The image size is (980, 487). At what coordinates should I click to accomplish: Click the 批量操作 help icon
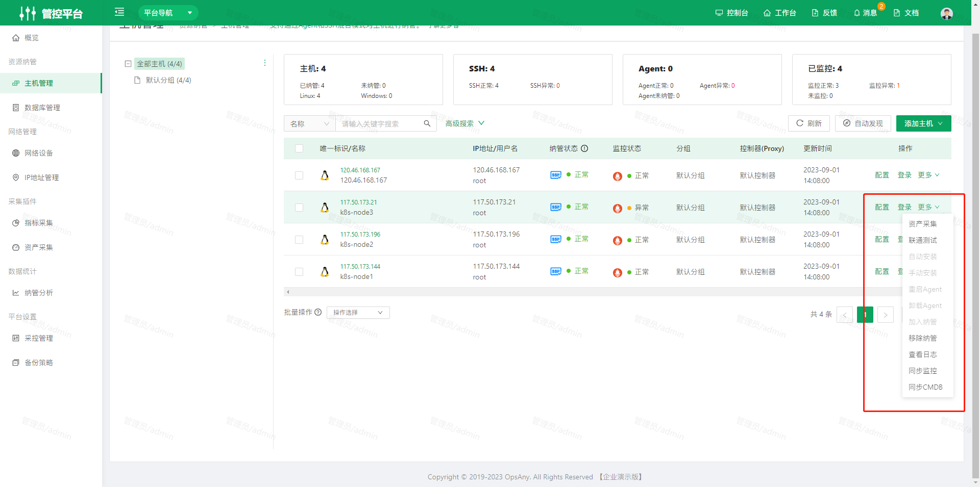click(x=318, y=312)
